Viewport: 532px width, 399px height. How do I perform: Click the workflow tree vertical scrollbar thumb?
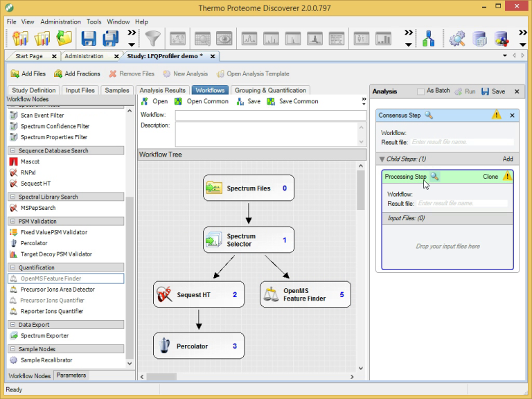click(360, 190)
